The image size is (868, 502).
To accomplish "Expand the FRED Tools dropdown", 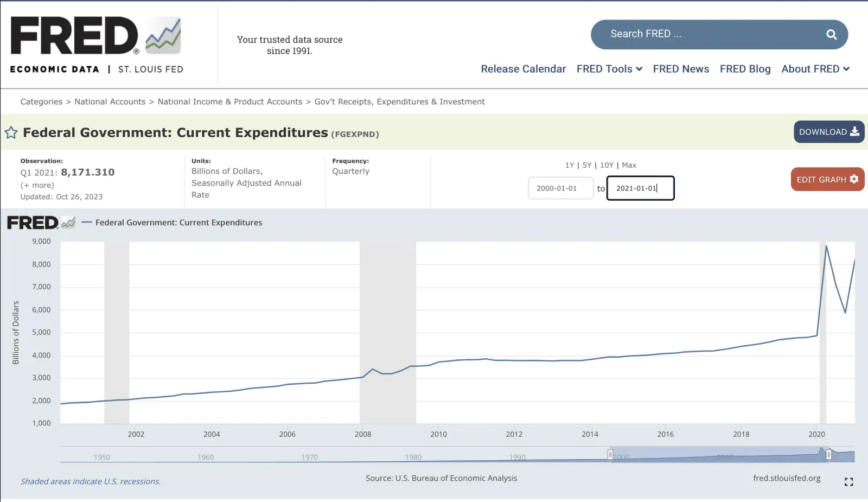I will 609,69.
